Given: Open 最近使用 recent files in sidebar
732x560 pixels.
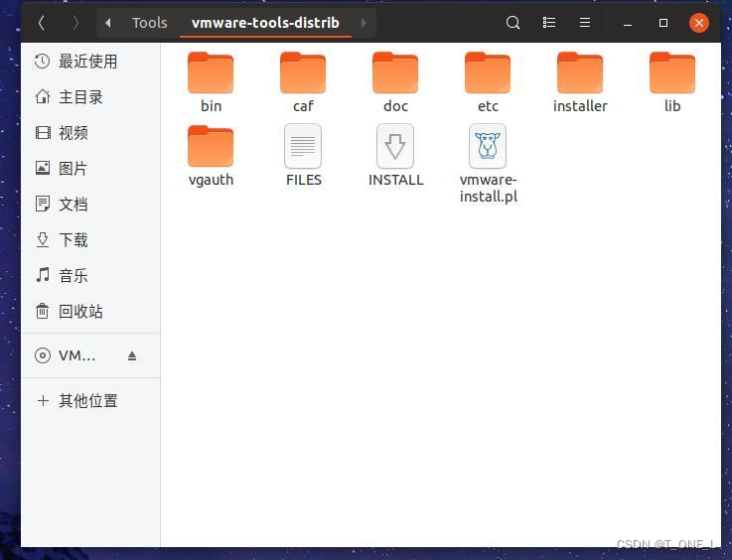Looking at the screenshot, I should click(x=90, y=62).
